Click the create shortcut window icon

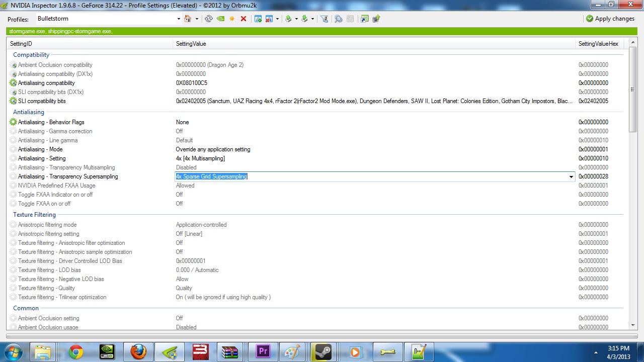click(x=364, y=19)
